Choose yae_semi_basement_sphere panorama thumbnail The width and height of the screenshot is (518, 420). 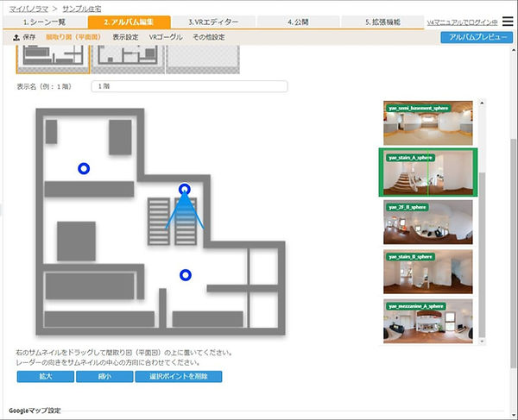coord(427,122)
